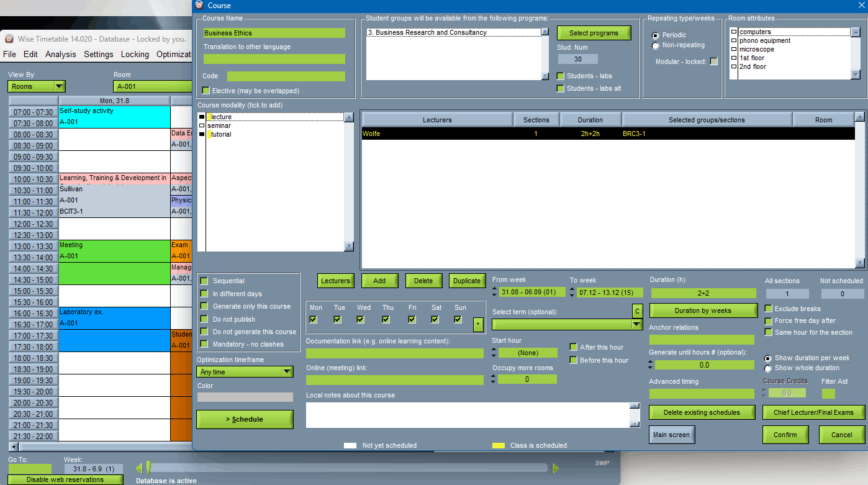Screen dimensions: 868x485
Task: Open the Optimization timeframe Any time dropdown
Action: tap(287, 372)
